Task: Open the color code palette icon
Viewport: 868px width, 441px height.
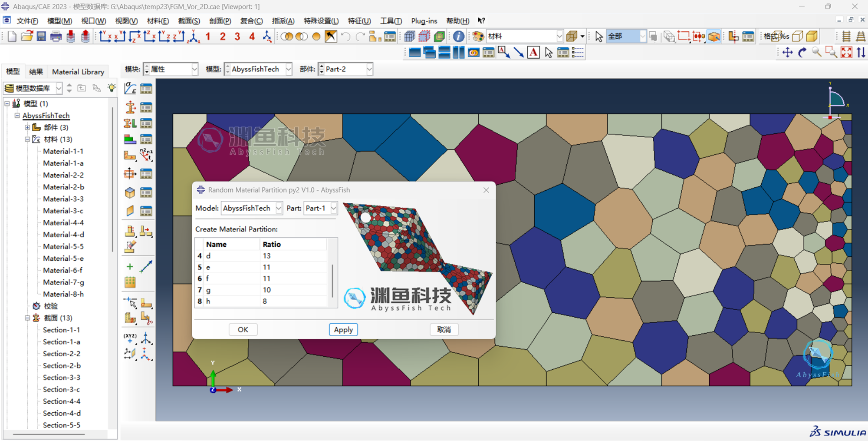Action: tap(478, 36)
